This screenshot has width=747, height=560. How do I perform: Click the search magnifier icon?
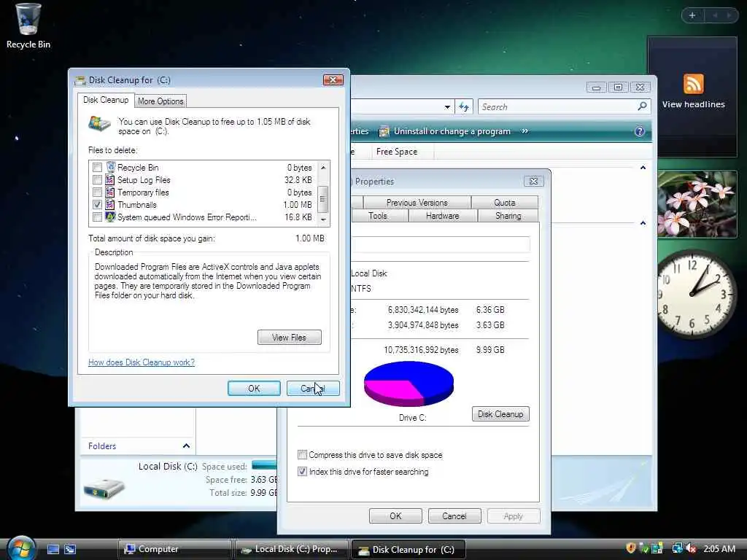(x=642, y=106)
